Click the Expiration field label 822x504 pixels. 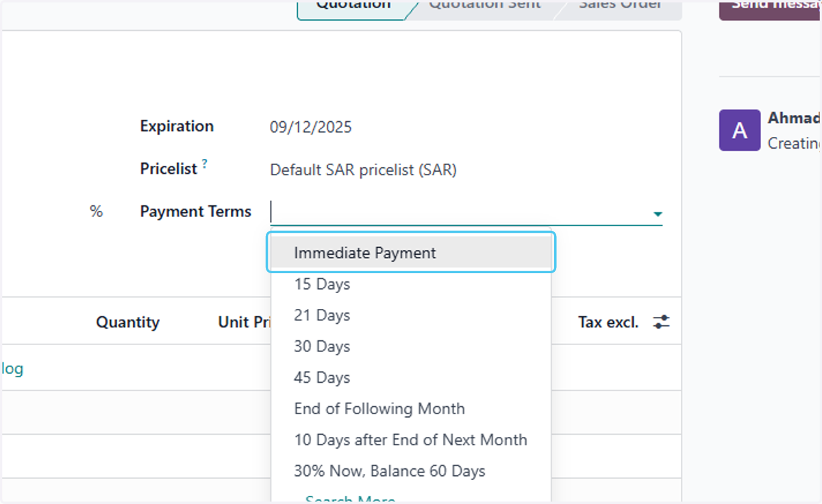point(177,126)
